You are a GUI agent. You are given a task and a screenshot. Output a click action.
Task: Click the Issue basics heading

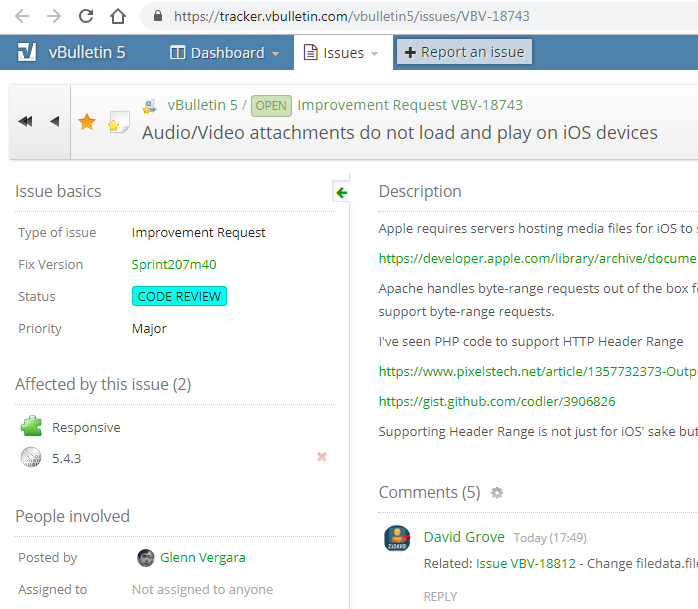click(58, 191)
